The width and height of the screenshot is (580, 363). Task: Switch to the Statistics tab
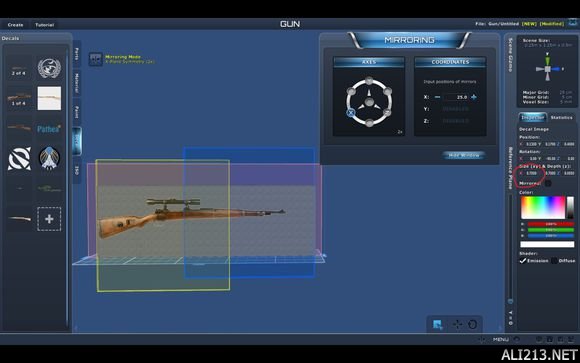point(561,117)
